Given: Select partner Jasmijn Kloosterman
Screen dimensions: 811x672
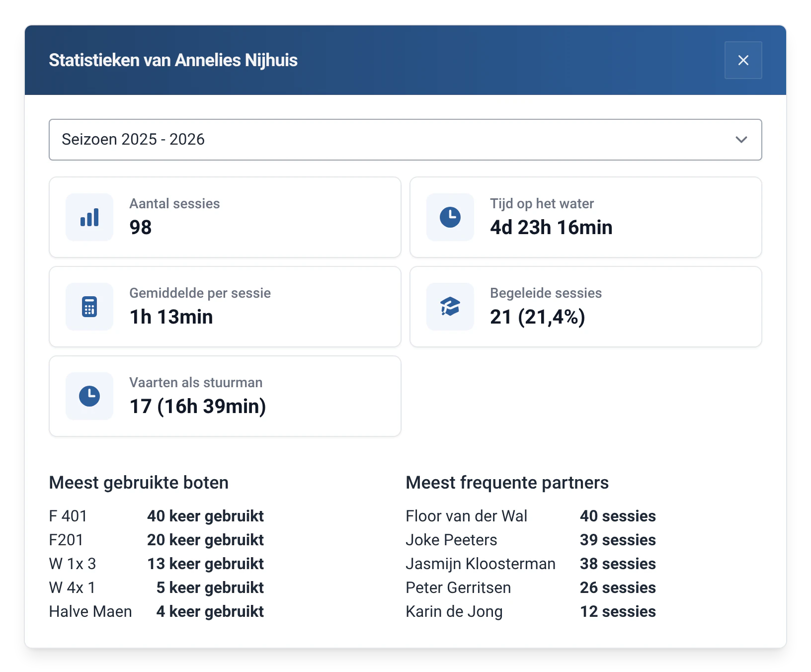Looking at the screenshot, I should (481, 564).
